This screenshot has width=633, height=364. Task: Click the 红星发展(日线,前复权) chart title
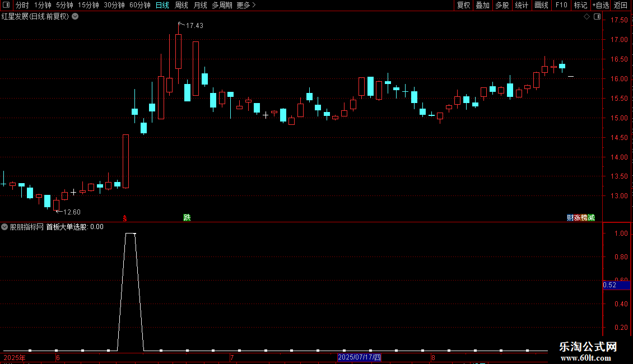pos(35,17)
